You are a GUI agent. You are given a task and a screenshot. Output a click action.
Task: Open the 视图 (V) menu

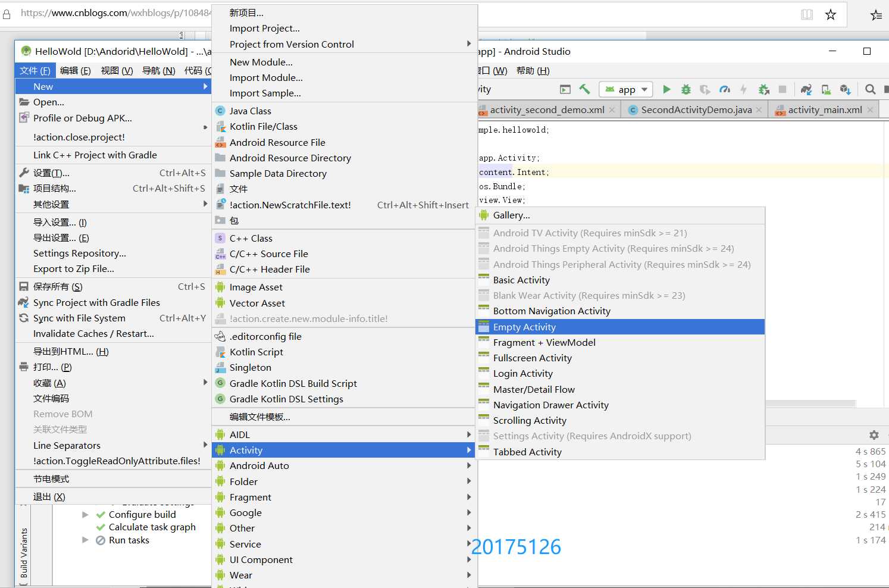pos(117,70)
